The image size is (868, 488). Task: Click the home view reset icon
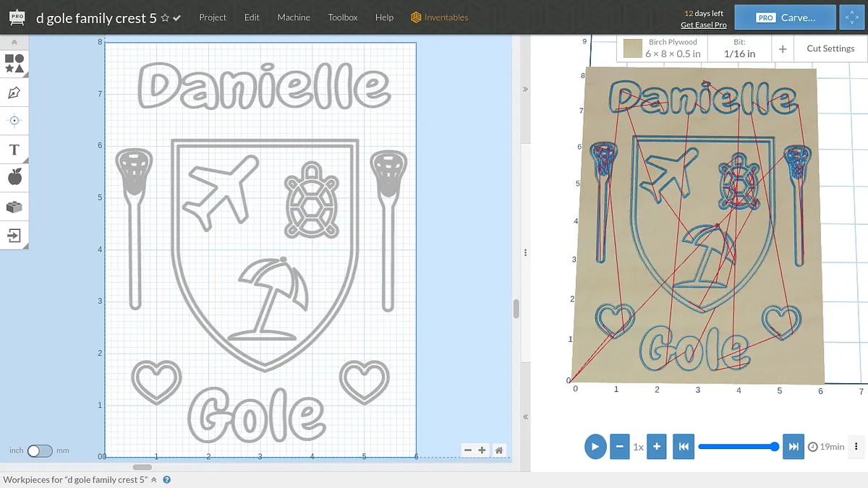click(x=499, y=450)
